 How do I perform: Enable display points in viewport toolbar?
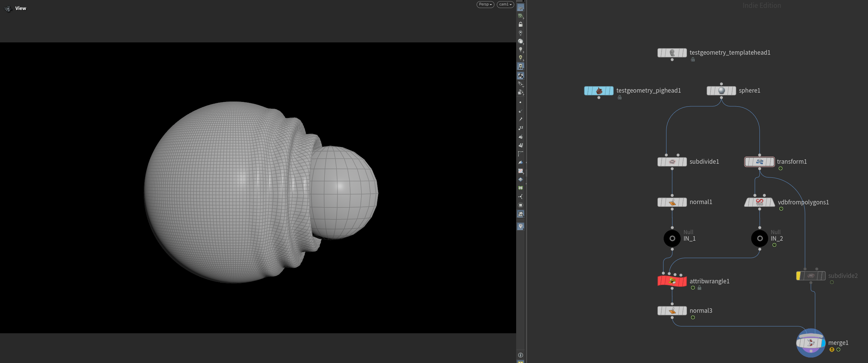[520, 103]
